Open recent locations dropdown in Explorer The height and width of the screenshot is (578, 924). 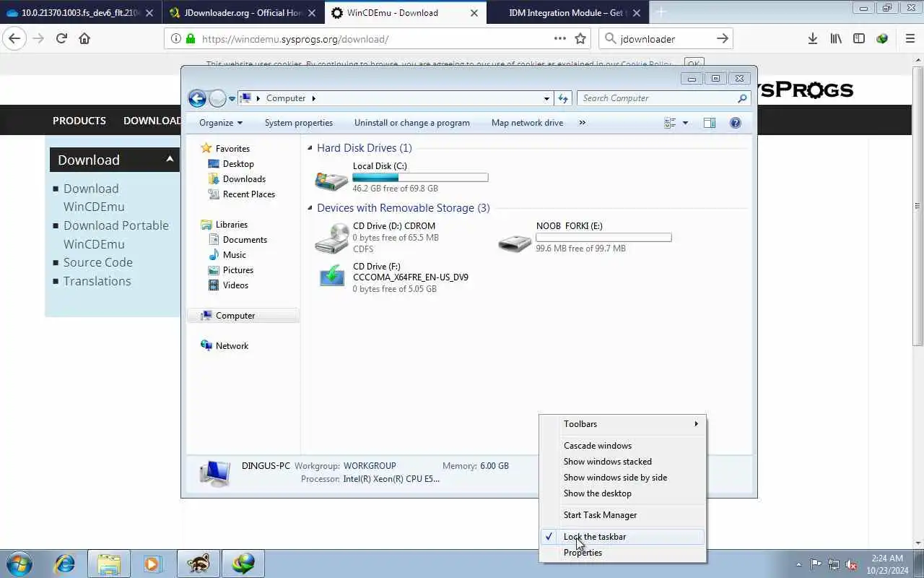pos(232,98)
